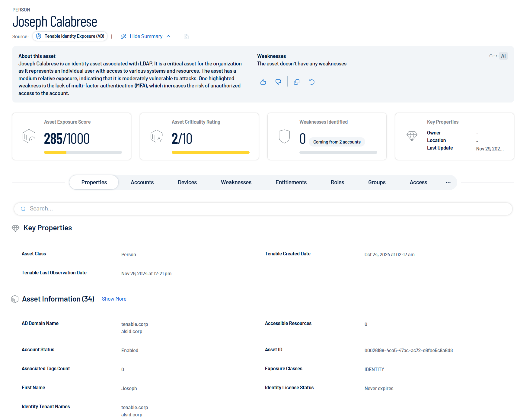Switch to the Accounts tab
The width and height of the screenshot is (520, 420).
(x=142, y=182)
